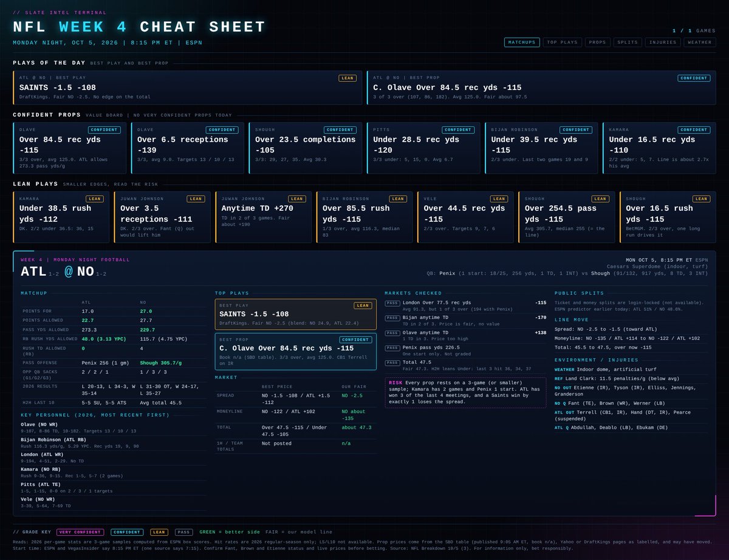Switch to the MATCHUPS tab
Viewport: 729px width, 560px height.
522,43
